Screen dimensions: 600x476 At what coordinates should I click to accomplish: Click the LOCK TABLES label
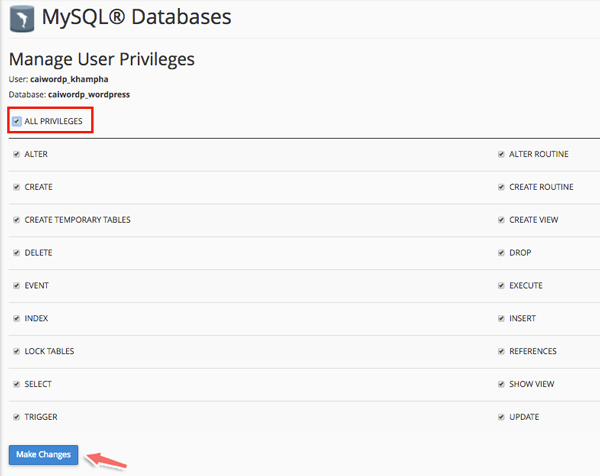point(49,351)
